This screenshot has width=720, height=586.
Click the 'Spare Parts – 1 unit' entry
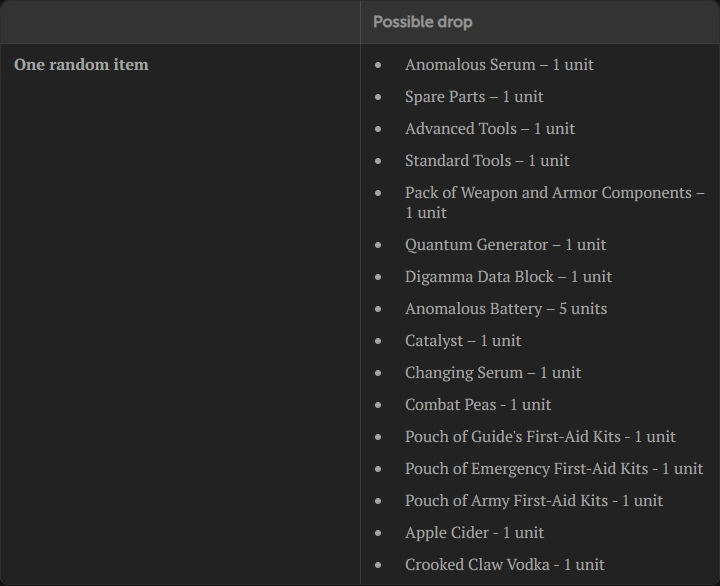click(x=473, y=97)
